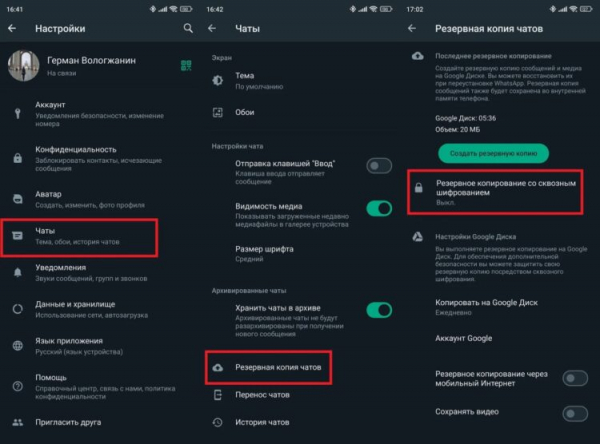Open Тема selection
This screenshot has width=600, height=444.
point(300,80)
